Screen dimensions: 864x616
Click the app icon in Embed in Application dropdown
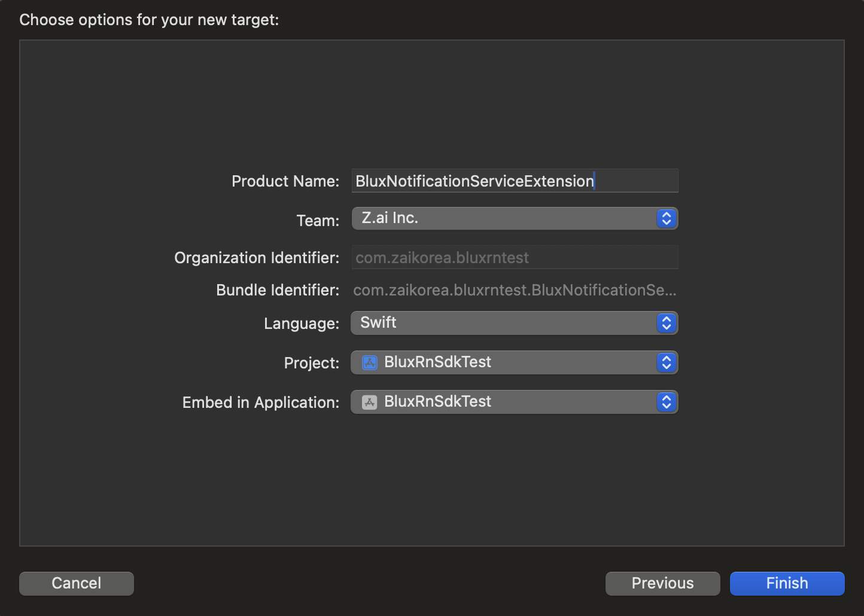[370, 402]
